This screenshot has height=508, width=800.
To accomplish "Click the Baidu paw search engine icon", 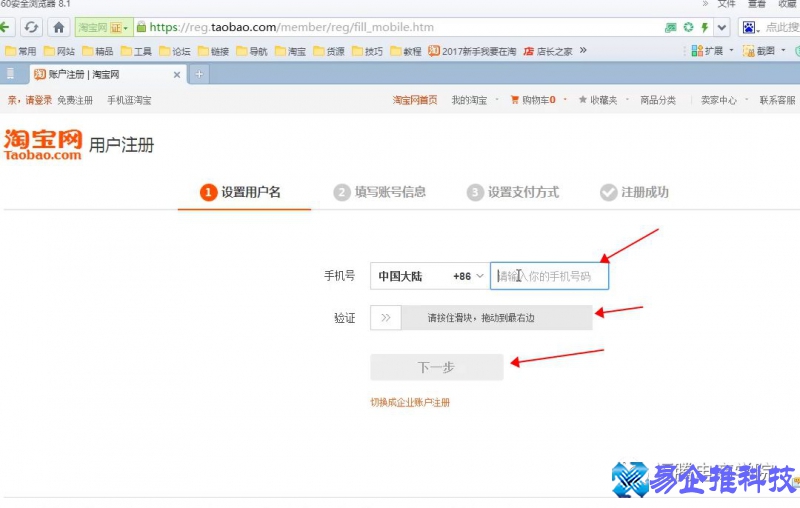I will pos(748,28).
